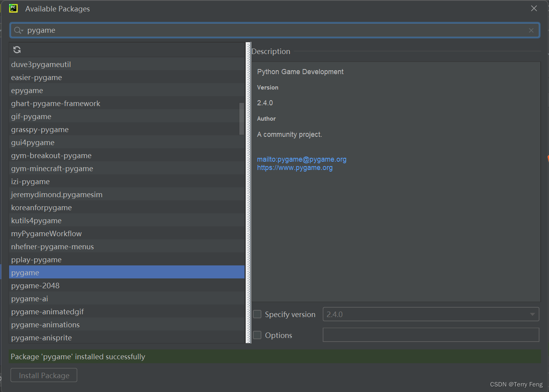Select pygame-2048 package
549x392 pixels.
[127, 286]
